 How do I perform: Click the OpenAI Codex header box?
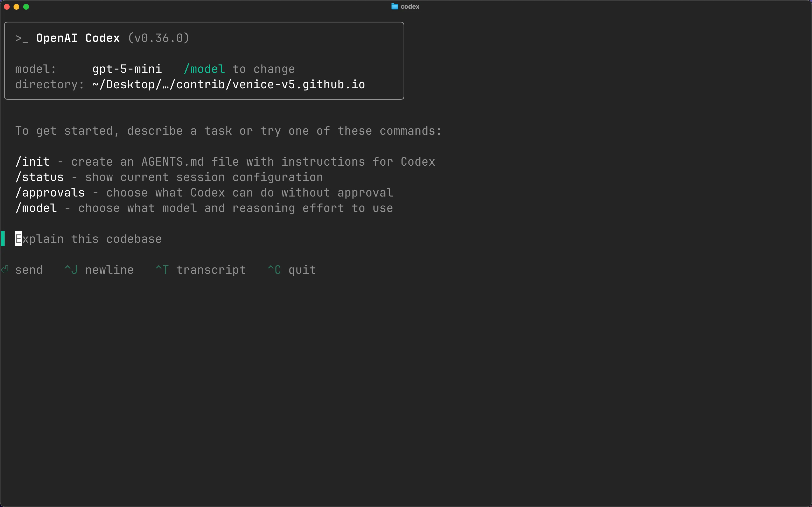(x=204, y=61)
